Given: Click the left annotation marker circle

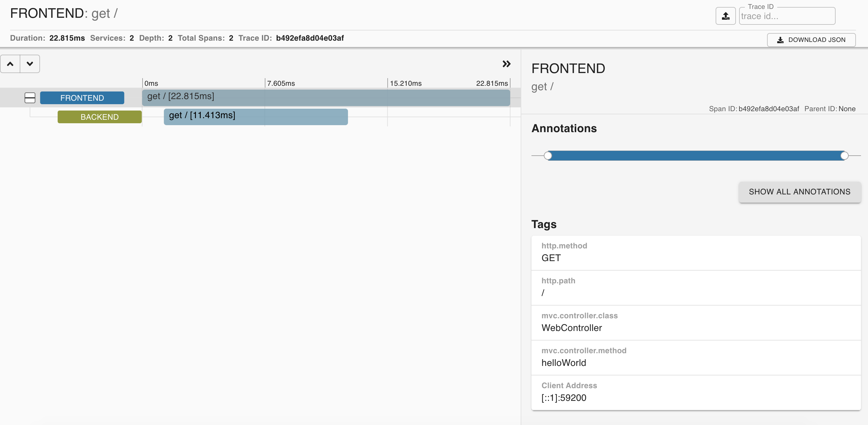Looking at the screenshot, I should tap(548, 155).
